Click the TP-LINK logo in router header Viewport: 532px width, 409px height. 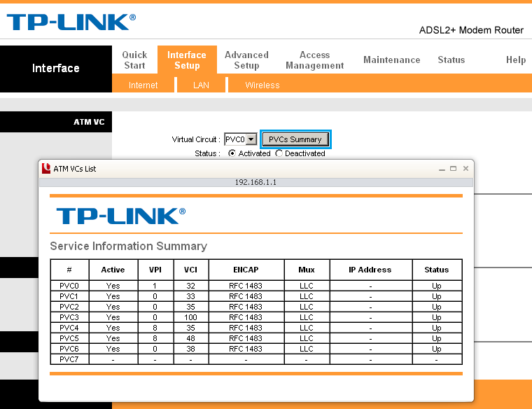point(71,22)
